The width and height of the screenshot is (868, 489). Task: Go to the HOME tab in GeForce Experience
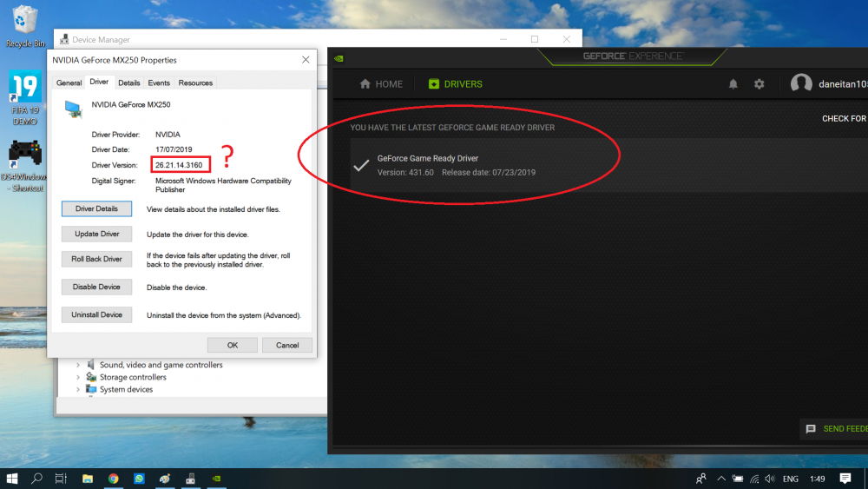(x=381, y=84)
